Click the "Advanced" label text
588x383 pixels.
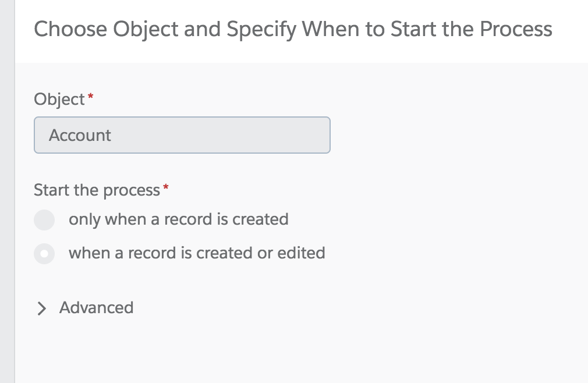[x=96, y=307]
